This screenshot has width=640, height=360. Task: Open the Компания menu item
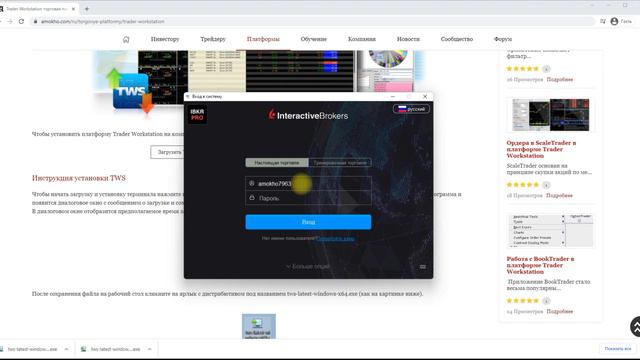[x=362, y=39]
